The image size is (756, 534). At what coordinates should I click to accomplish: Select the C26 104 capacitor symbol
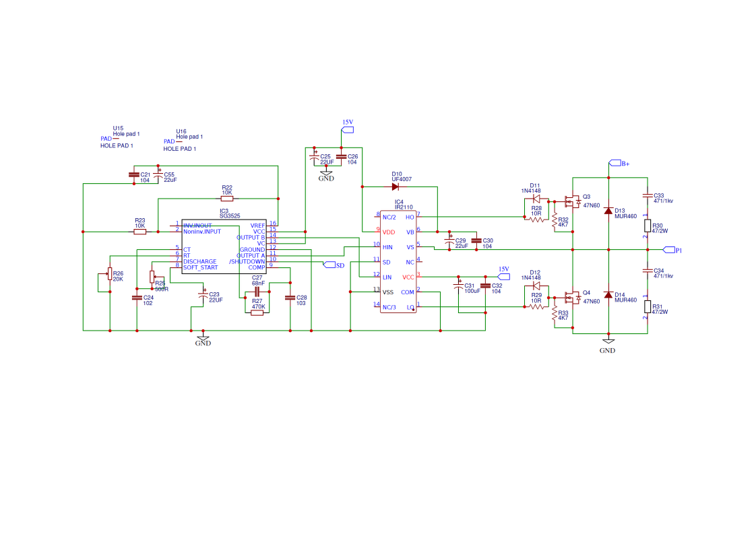pos(342,157)
